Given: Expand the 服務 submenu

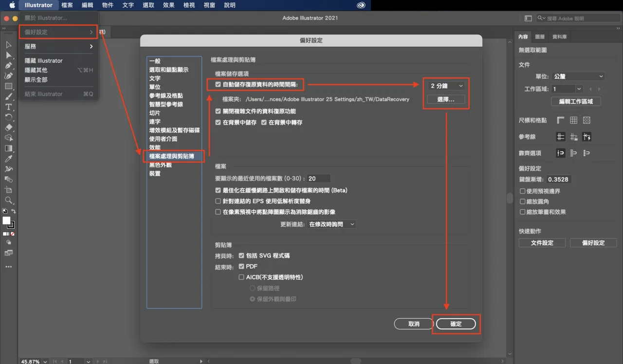Looking at the screenshot, I should pos(58,46).
